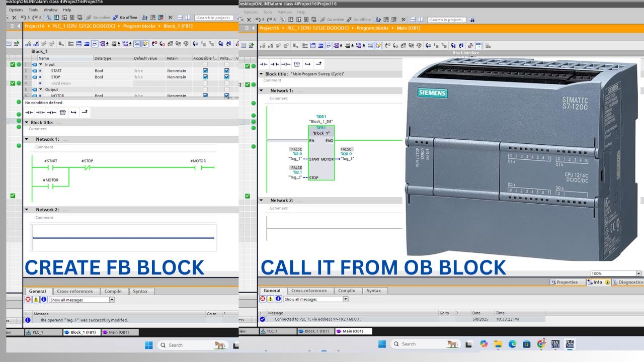The image size is (644, 362).
Task: Normally open contact icon in right Main window
Action: (x=263, y=64)
